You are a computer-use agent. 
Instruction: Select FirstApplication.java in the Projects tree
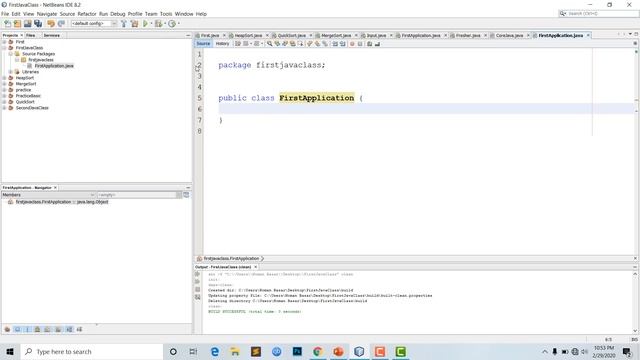(x=54, y=66)
